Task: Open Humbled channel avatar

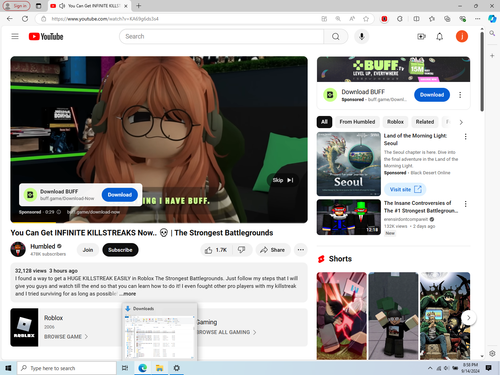Action: pos(18,249)
